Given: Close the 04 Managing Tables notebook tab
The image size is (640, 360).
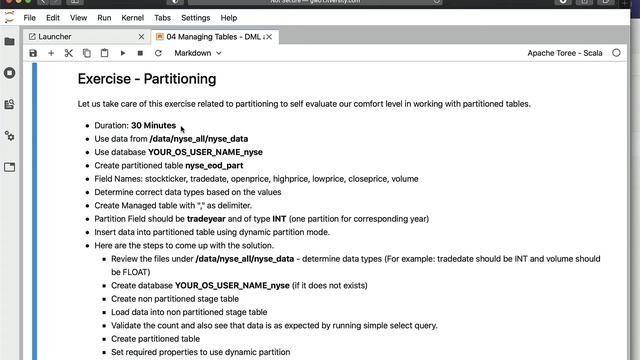Looking at the screenshot, I should point(269,37).
